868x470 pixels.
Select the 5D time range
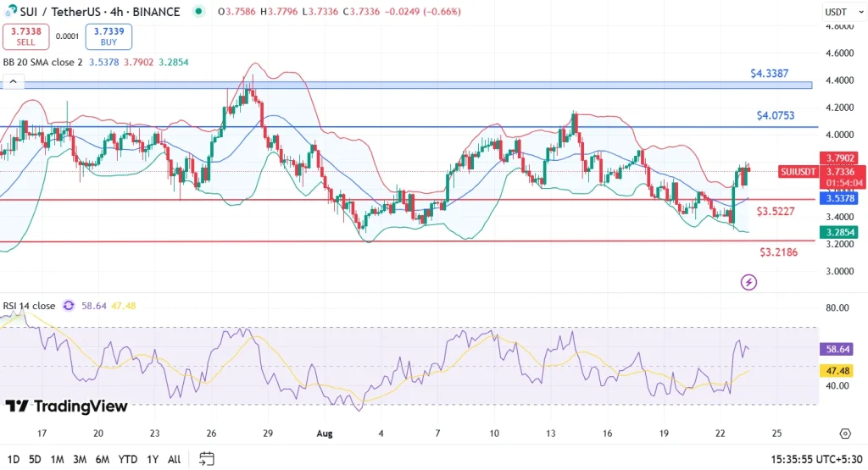pyautogui.click(x=35, y=459)
